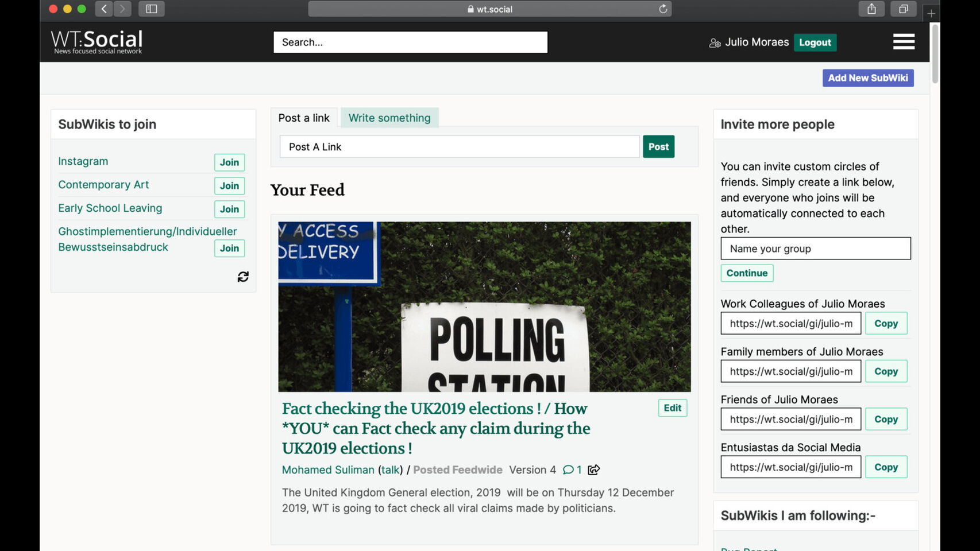Screen dimensions: 980x551
Task: Copy the Work Colleagues invite link
Action: pyautogui.click(x=886, y=324)
